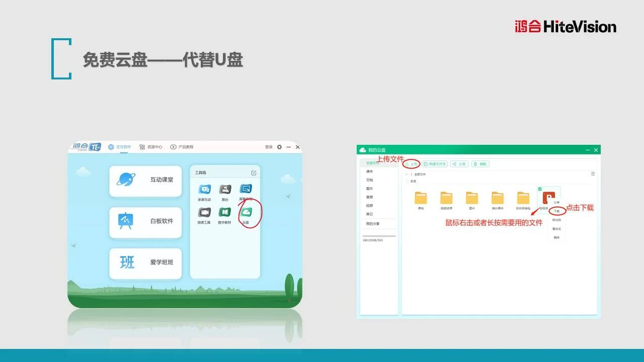Open the 展台 tool icon
This screenshot has width=644, height=362.
point(225,190)
